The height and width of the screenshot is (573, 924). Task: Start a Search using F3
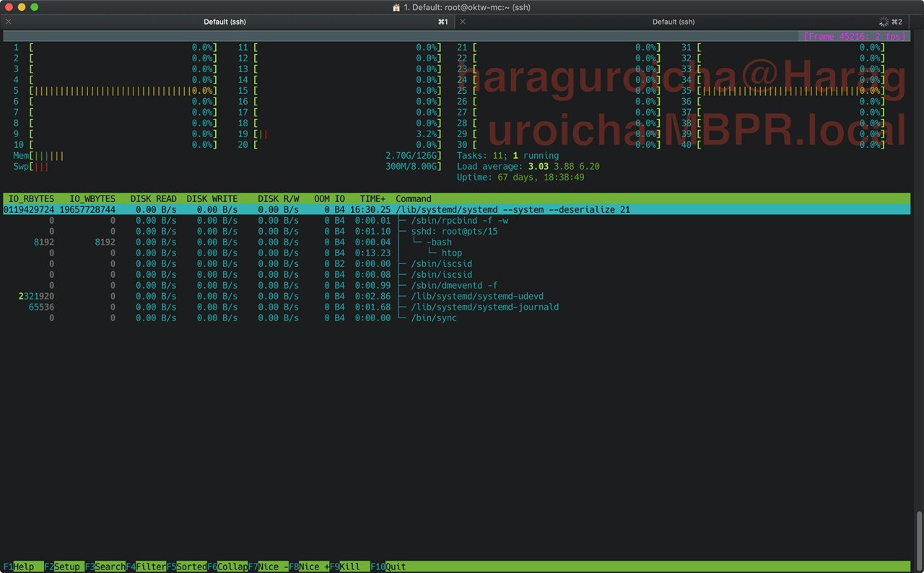coord(105,567)
